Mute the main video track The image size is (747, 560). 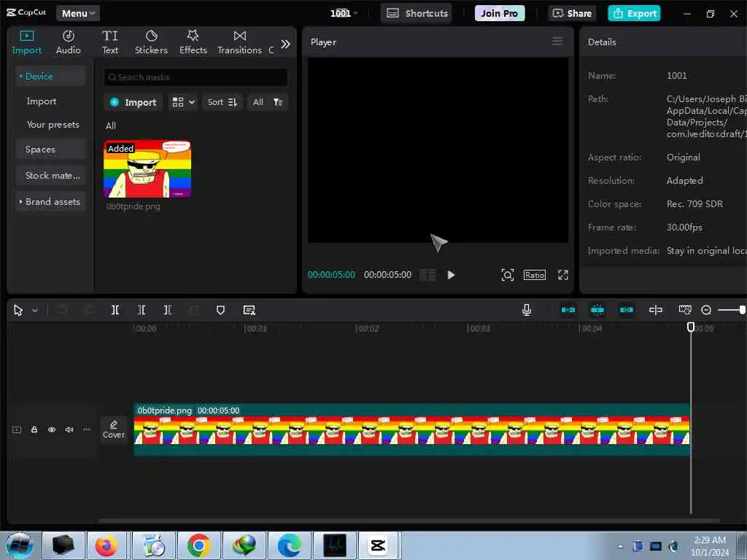coord(69,429)
